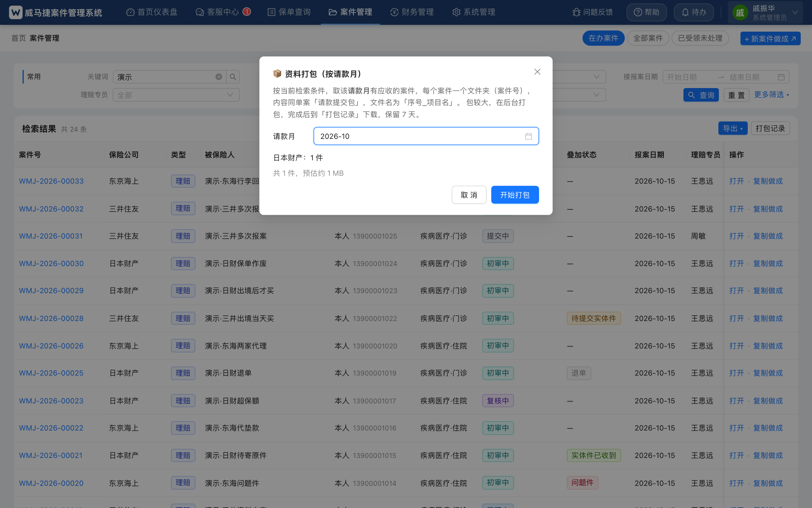Open 问题反馈 bug report

click(592, 12)
